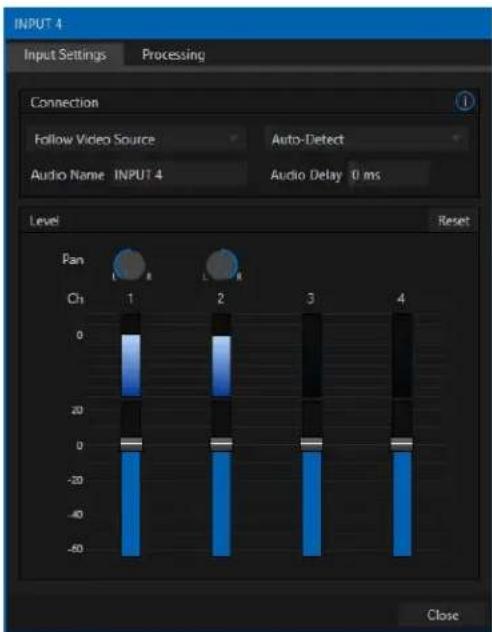Close the INPUT 4 dialog
The height and width of the screenshot is (632, 492).
coord(442,615)
